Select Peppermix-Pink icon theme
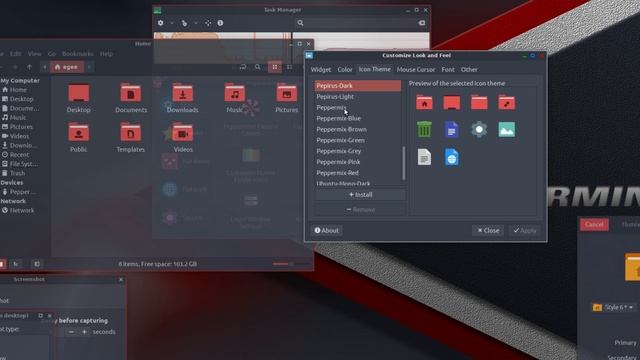This screenshot has width=640, height=360. coord(358,162)
